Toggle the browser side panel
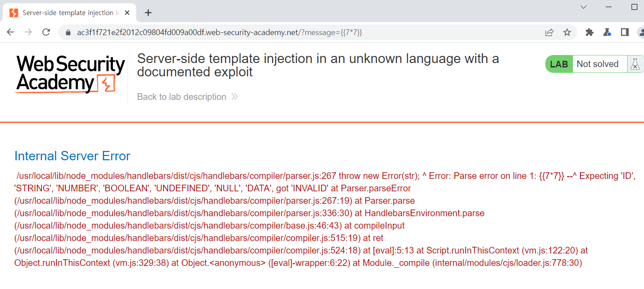The height and width of the screenshot is (289, 644). click(x=625, y=32)
